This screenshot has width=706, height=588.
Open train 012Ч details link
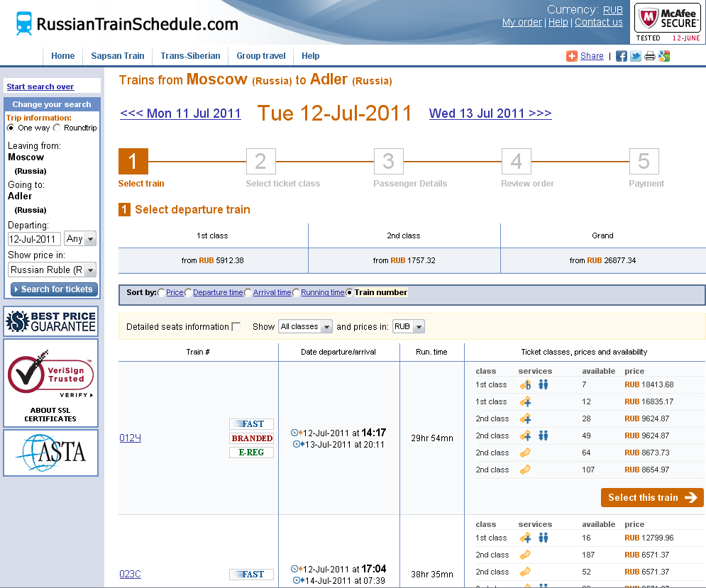click(x=131, y=438)
